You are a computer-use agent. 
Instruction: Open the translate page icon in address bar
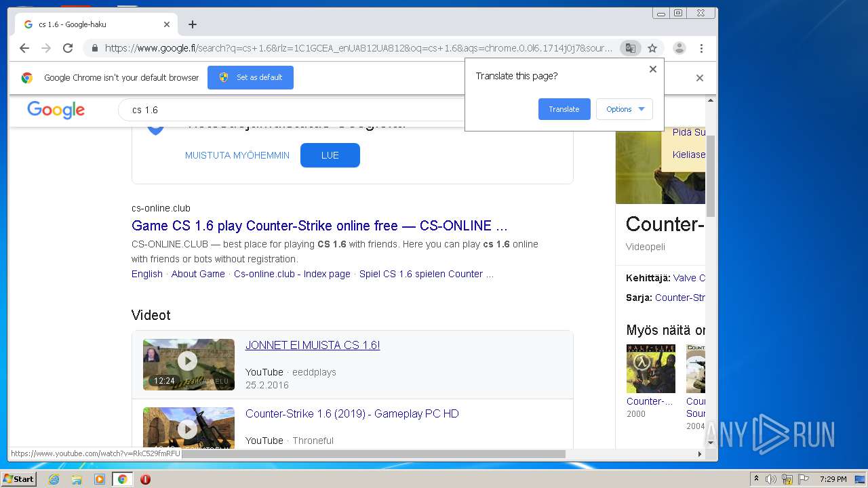[630, 48]
